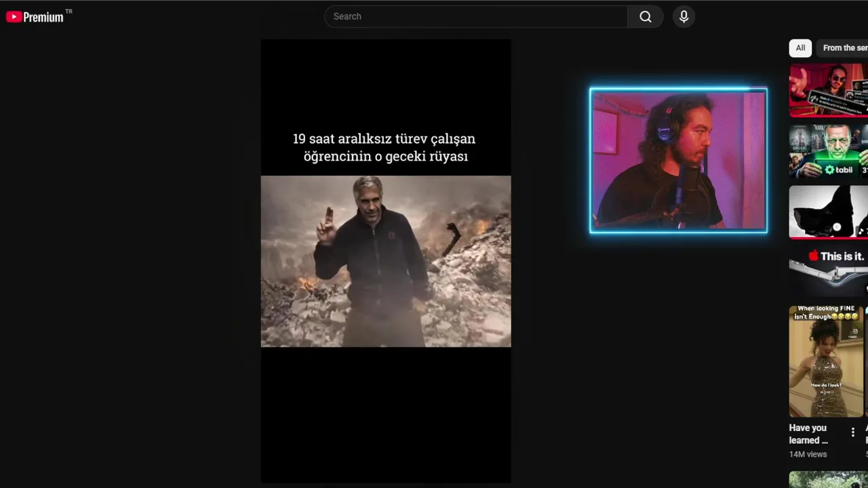Click the webcam overlay with neon frame
868x488 pixels.
(678, 161)
